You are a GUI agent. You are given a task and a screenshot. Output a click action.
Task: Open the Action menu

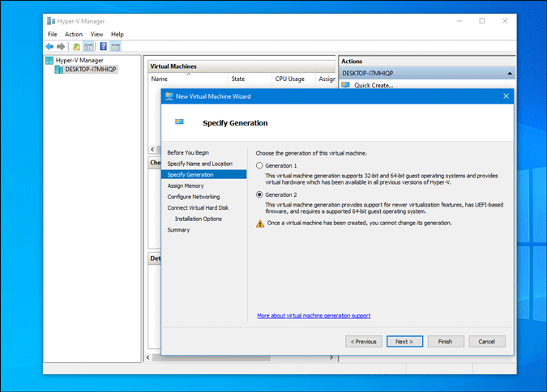(74, 34)
